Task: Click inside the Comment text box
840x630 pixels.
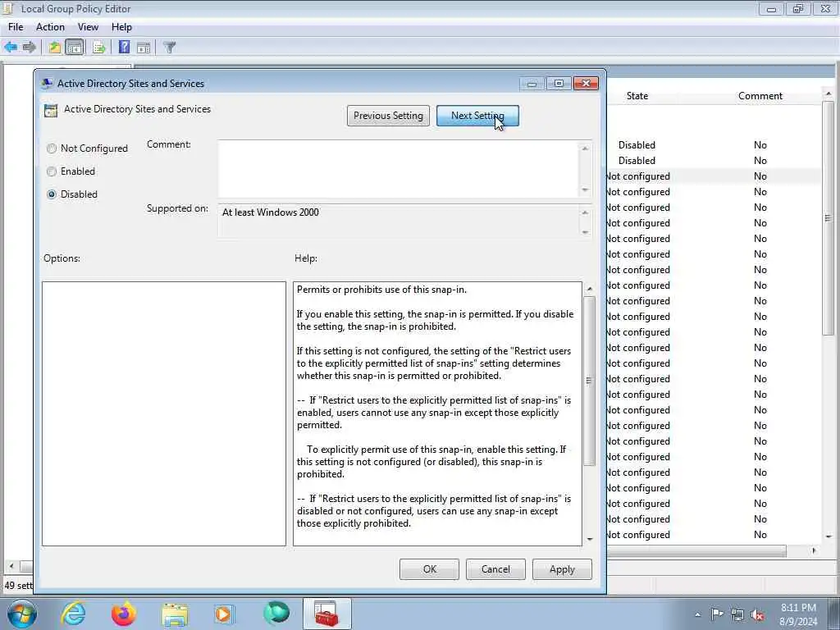Action: point(399,169)
